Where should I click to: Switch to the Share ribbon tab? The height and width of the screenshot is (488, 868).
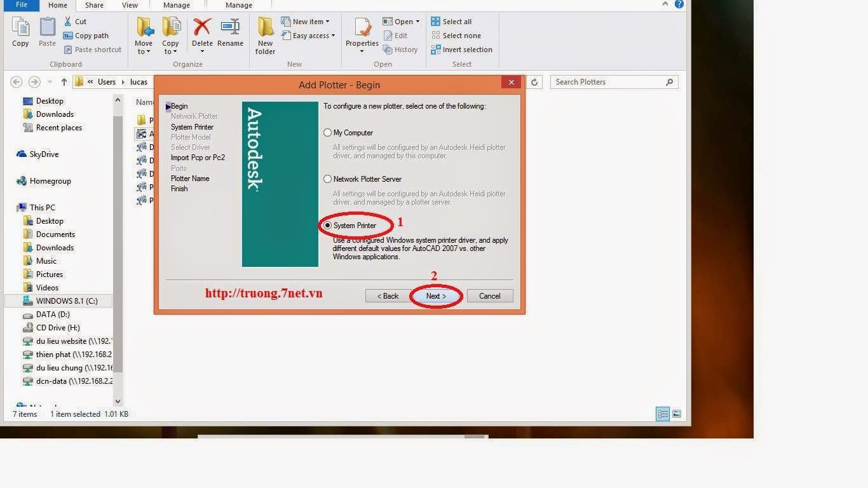point(94,5)
